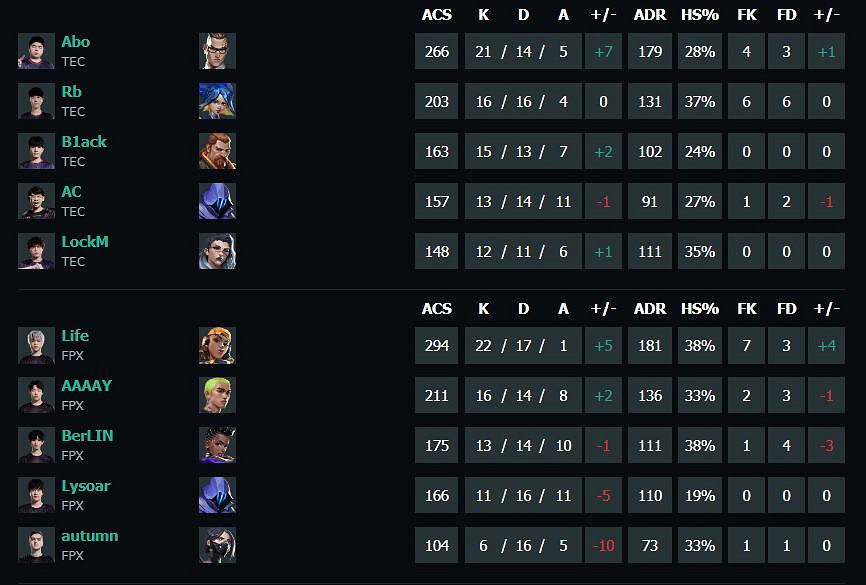Image resolution: width=866 pixels, height=585 pixels.
Task: Click AAAAY's player photo thumbnail
Action: click(36, 395)
